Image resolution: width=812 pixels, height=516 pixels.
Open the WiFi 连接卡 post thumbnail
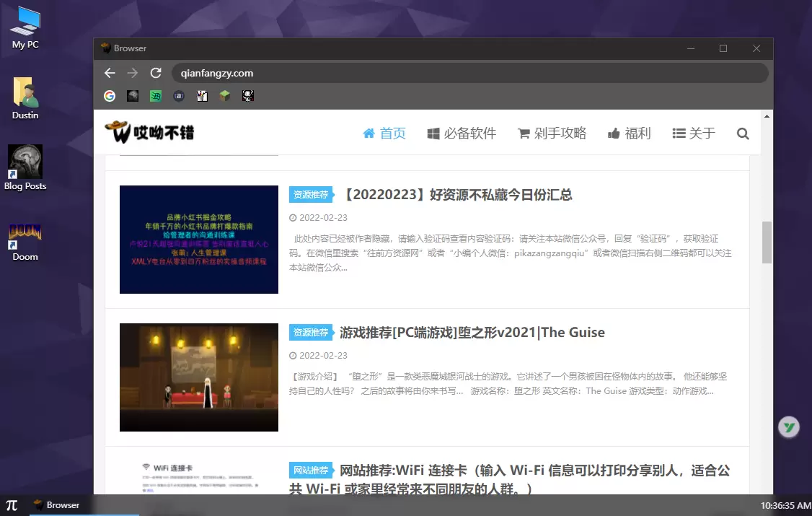pyautogui.click(x=199, y=477)
